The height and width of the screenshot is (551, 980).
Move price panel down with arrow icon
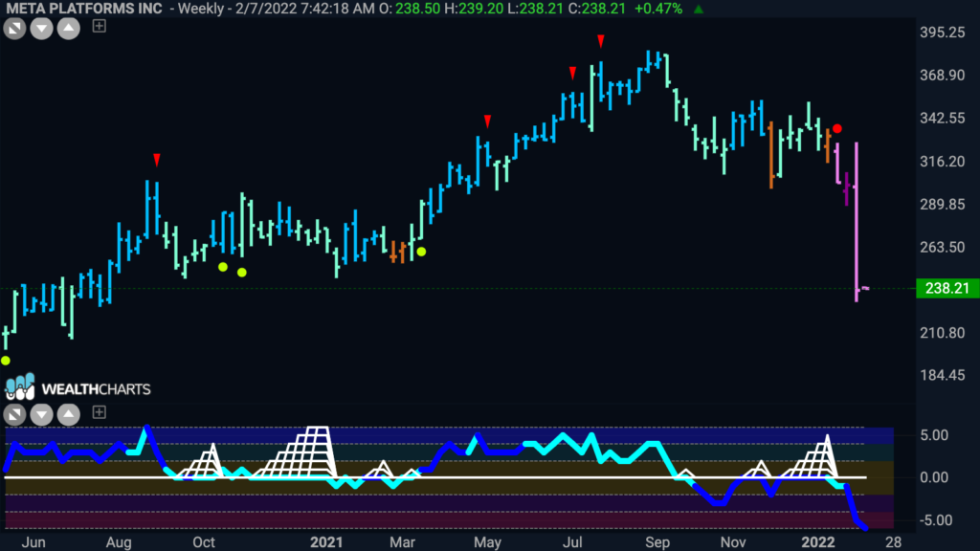[x=41, y=28]
